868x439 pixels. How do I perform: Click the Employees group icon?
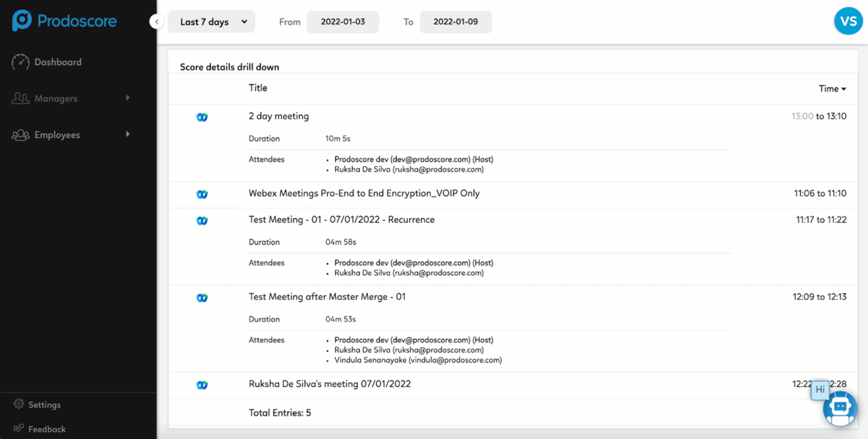(20, 135)
